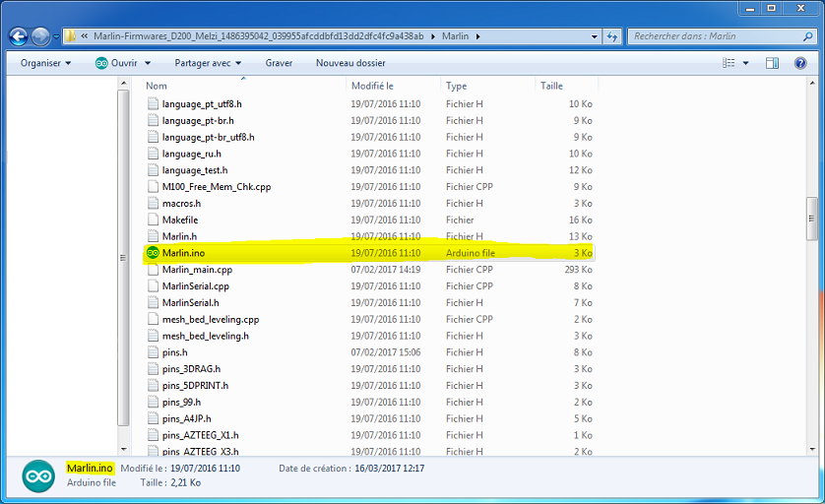Select language_ru.h file icon

click(153, 154)
